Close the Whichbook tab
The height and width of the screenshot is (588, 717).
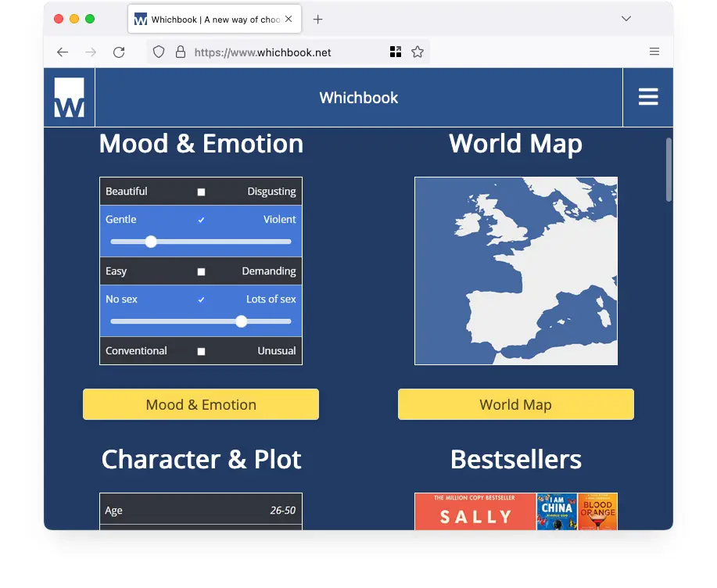(289, 19)
